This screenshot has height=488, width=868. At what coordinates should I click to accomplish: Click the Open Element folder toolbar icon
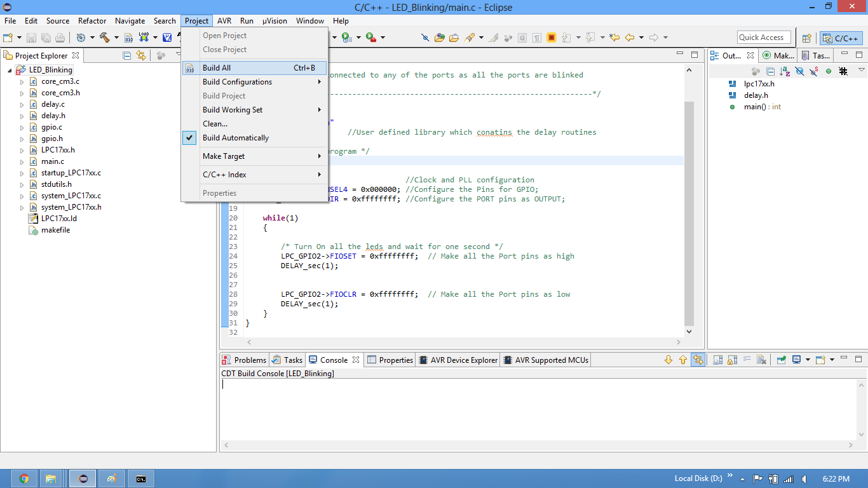(440, 37)
